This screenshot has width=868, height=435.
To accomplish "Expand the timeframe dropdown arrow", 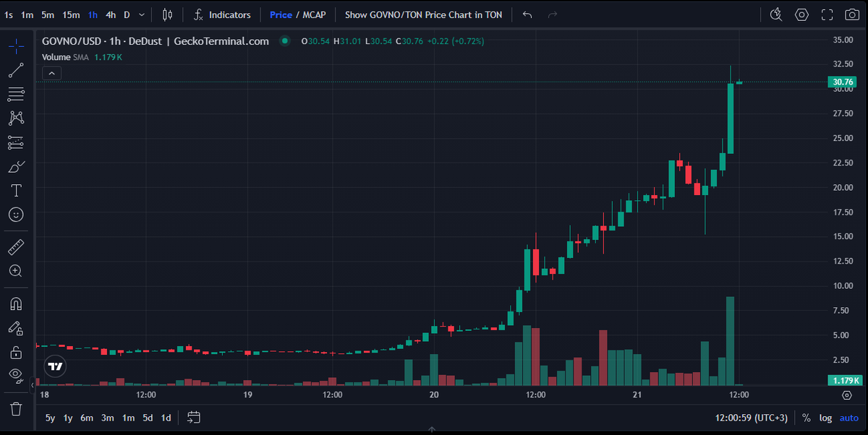I will tap(142, 14).
